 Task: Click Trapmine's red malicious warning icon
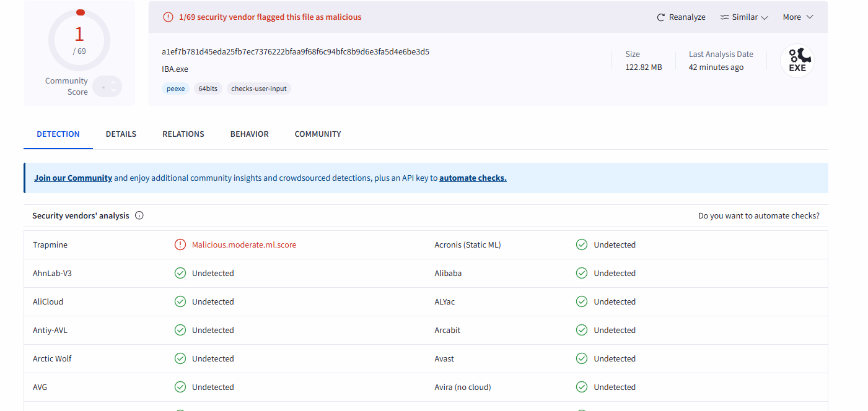click(180, 244)
